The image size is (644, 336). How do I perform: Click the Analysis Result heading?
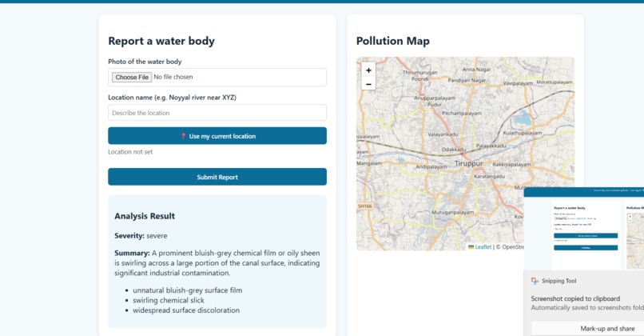point(145,216)
